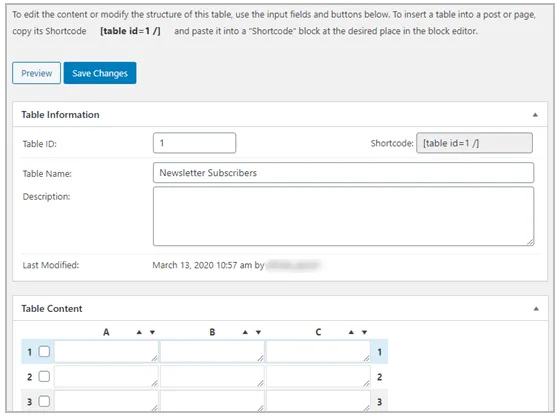Click resize handle of cell A1
This screenshot has height=417, width=560.
pyautogui.click(x=154, y=358)
